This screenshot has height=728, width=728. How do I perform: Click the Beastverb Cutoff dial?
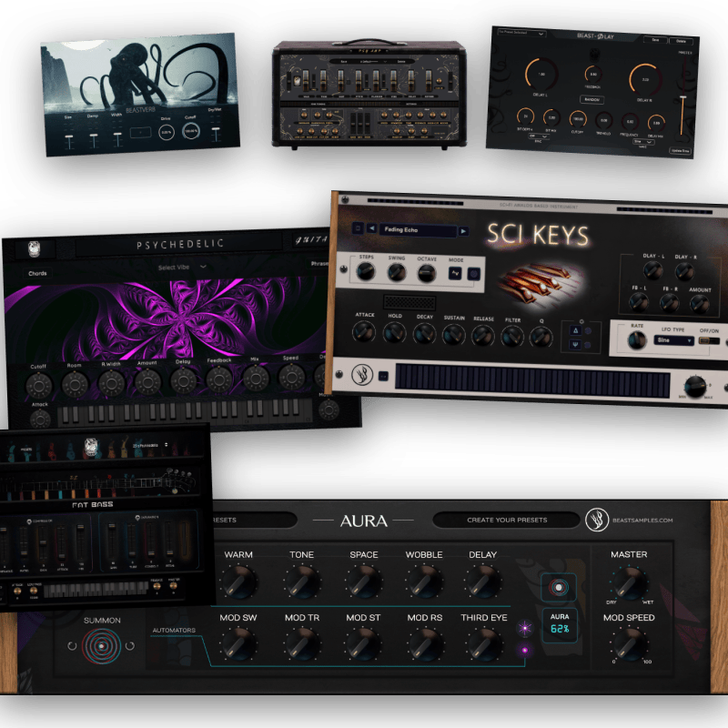[191, 131]
